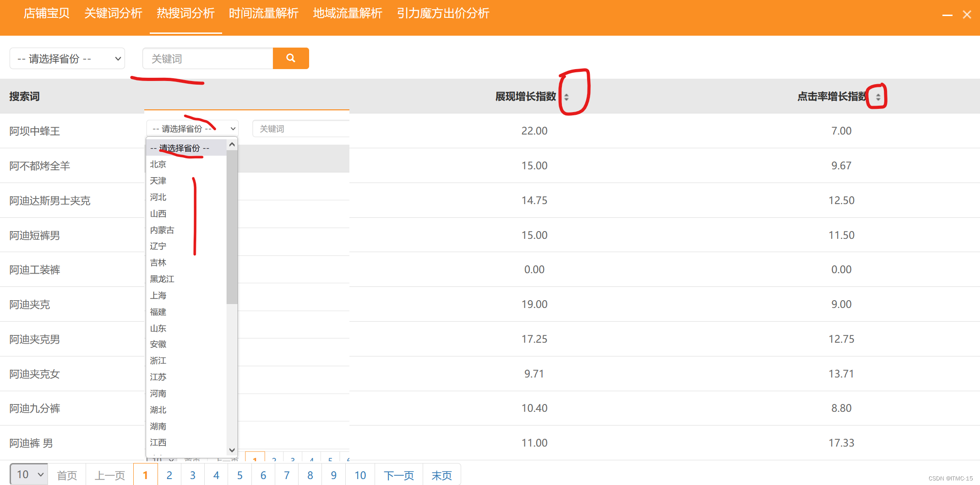Click search term 阿迪工装裤

point(35,270)
